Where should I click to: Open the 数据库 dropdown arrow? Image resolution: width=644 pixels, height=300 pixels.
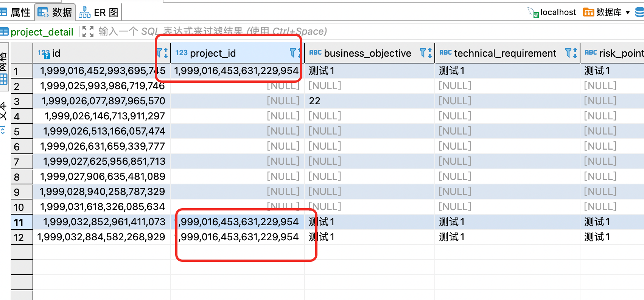628,12
